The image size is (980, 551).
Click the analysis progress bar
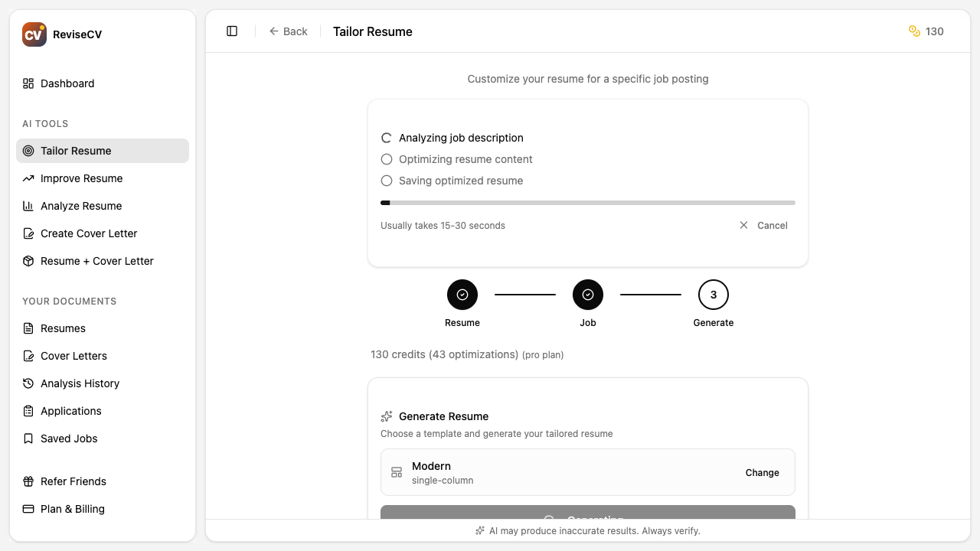tap(587, 203)
